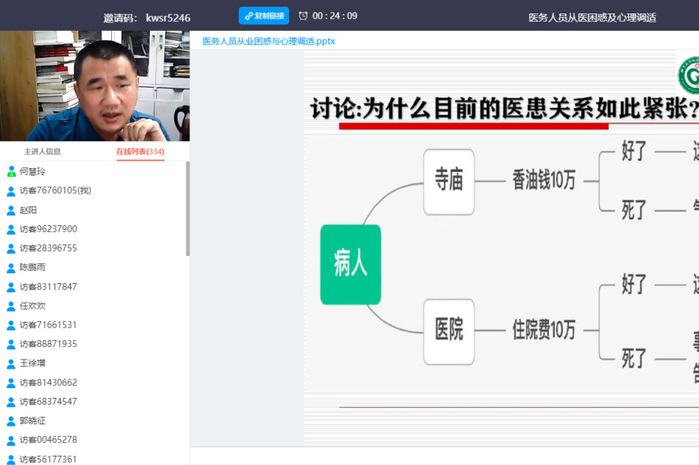
Task: Open the 医务人员从业困惑与心理调适.pptx file tab
Action: [268, 41]
